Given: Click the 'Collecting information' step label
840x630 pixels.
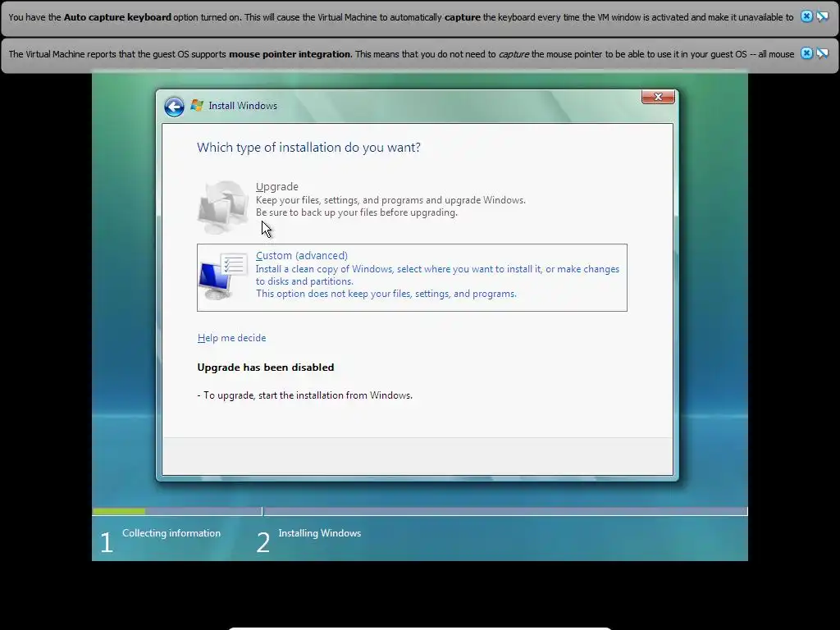Looking at the screenshot, I should [x=171, y=533].
